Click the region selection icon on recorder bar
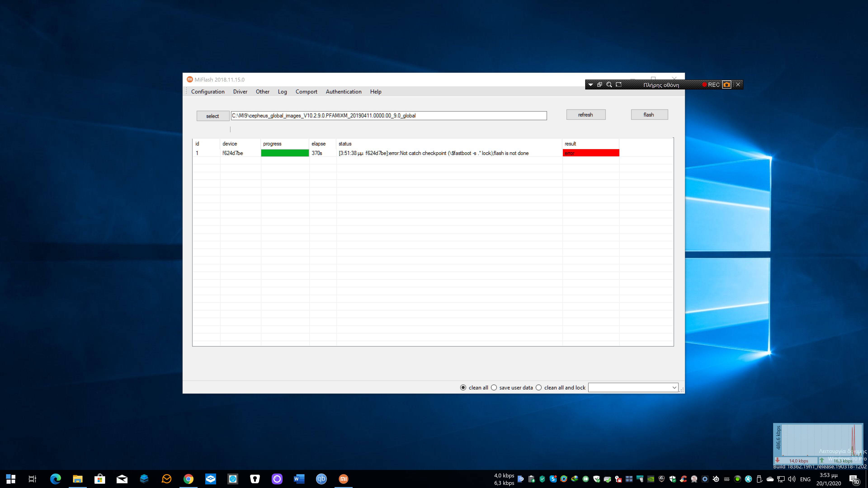 coord(619,84)
